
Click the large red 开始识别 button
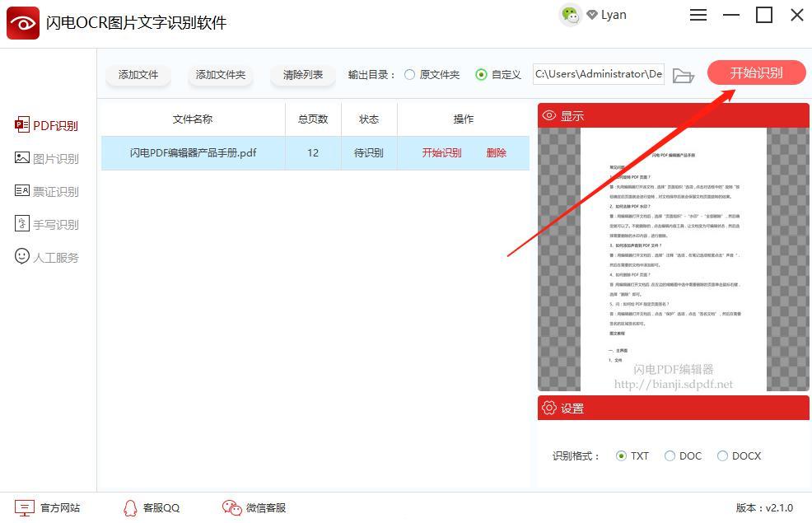pyautogui.click(x=757, y=72)
